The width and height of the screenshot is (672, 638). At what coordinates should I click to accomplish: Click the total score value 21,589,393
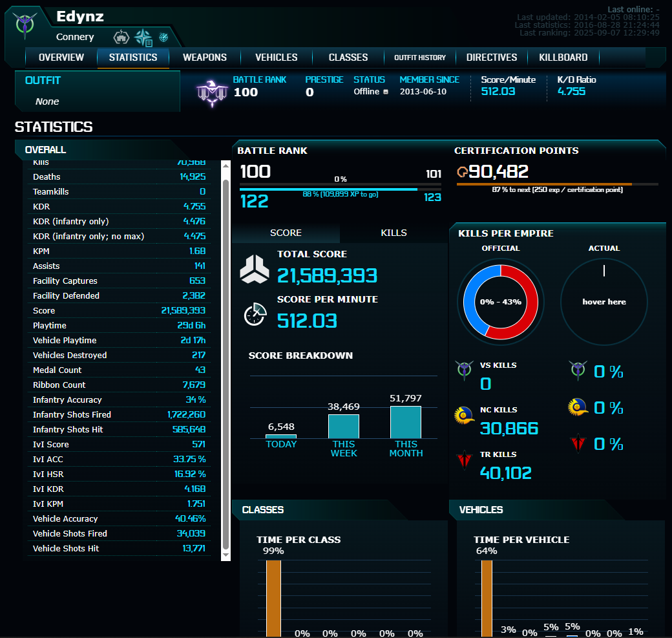click(327, 276)
